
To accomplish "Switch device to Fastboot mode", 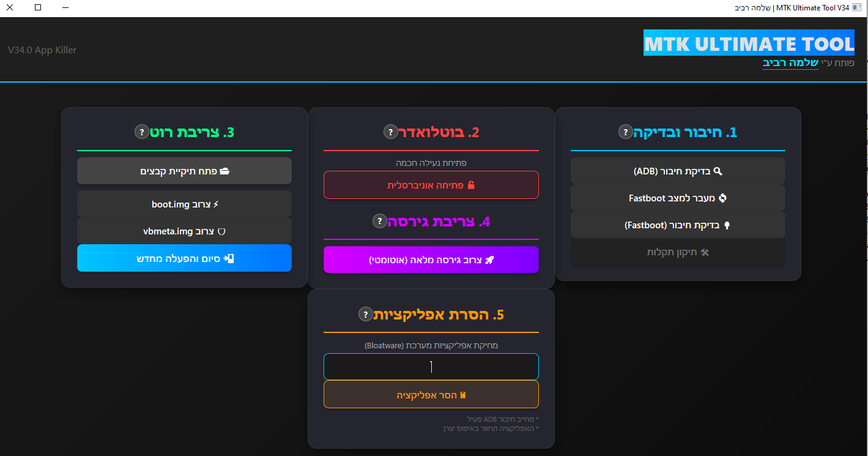I will pyautogui.click(x=677, y=198).
